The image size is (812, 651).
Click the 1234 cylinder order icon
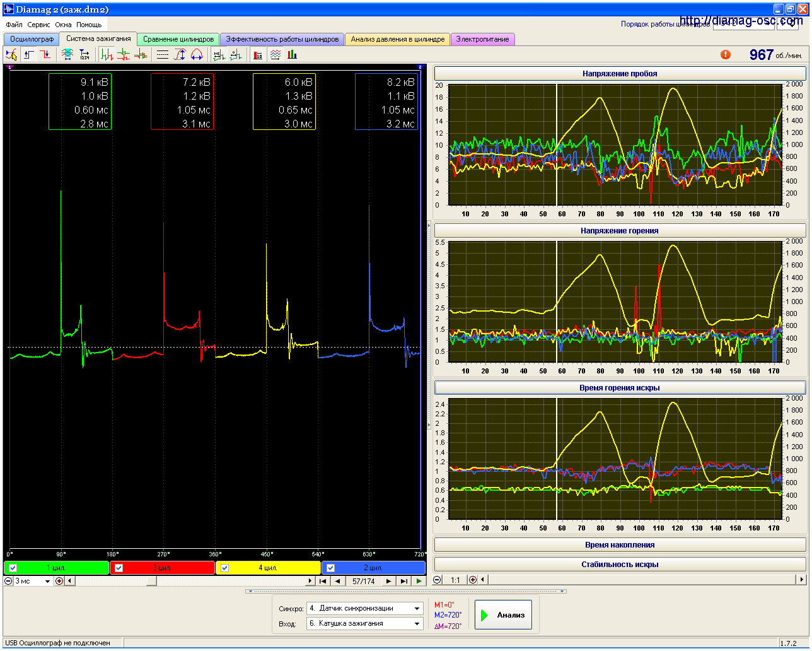pyautogui.click(x=84, y=55)
